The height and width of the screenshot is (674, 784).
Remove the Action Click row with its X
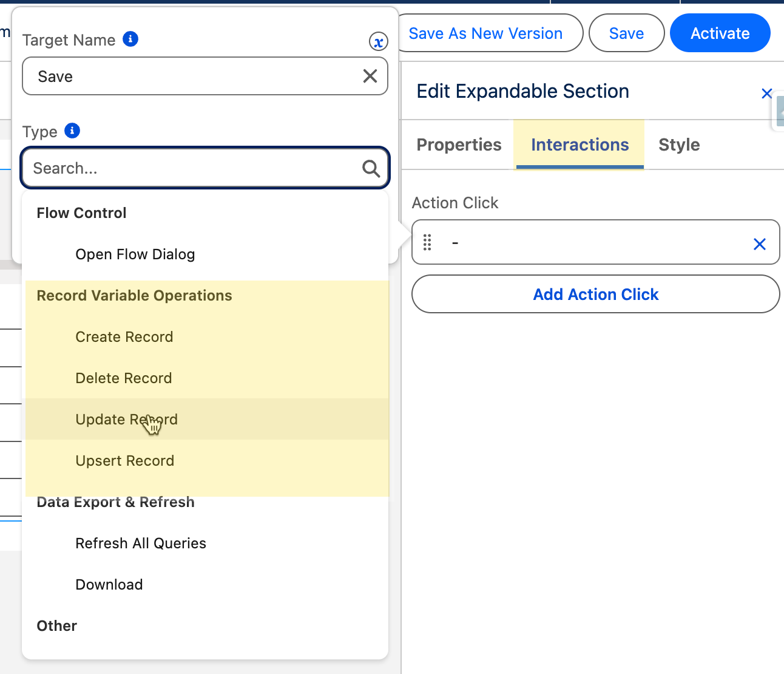coord(759,244)
